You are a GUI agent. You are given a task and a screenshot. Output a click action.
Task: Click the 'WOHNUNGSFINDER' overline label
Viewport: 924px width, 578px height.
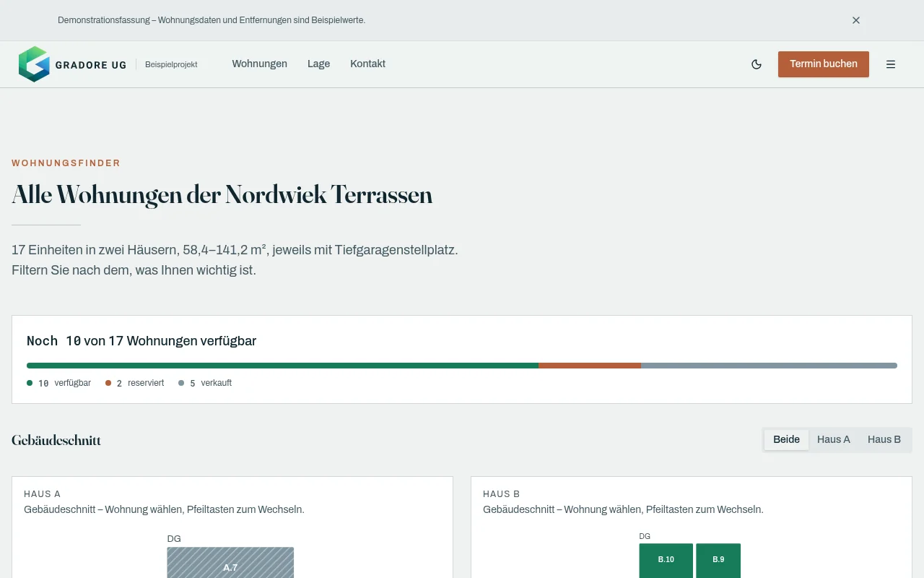tap(66, 163)
